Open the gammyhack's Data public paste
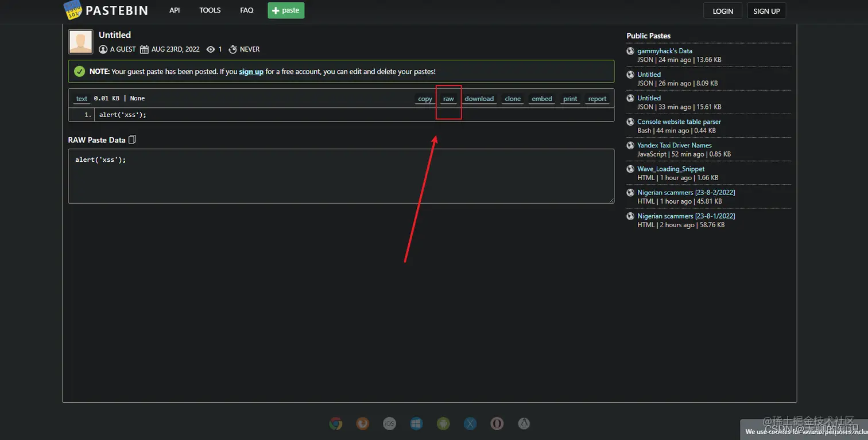The image size is (868, 440). pyautogui.click(x=665, y=51)
